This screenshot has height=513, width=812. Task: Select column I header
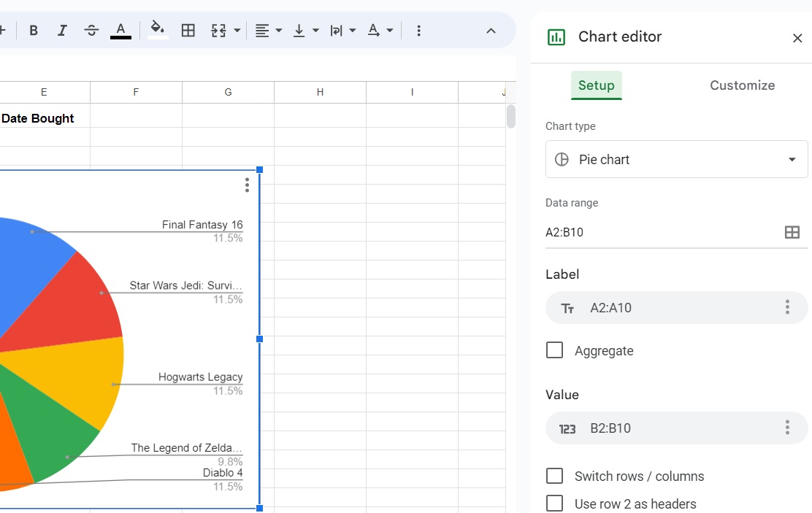click(x=413, y=92)
